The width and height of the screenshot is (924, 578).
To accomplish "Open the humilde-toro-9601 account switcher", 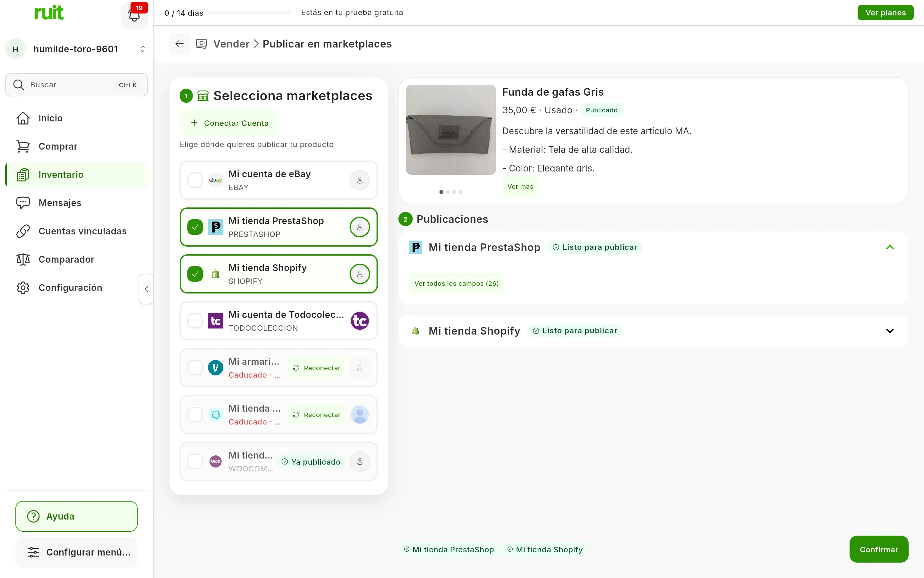I will click(76, 49).
